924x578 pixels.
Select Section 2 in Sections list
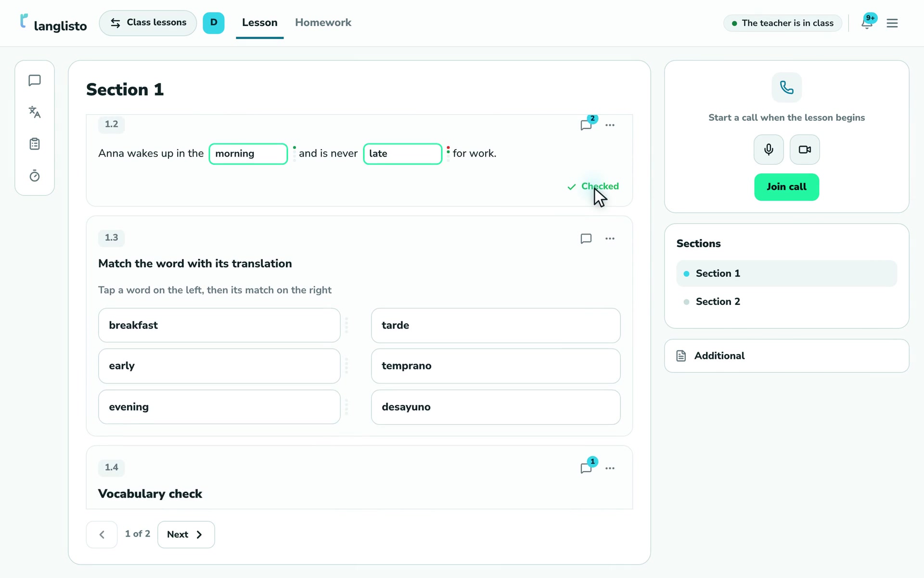click(787, 302)
